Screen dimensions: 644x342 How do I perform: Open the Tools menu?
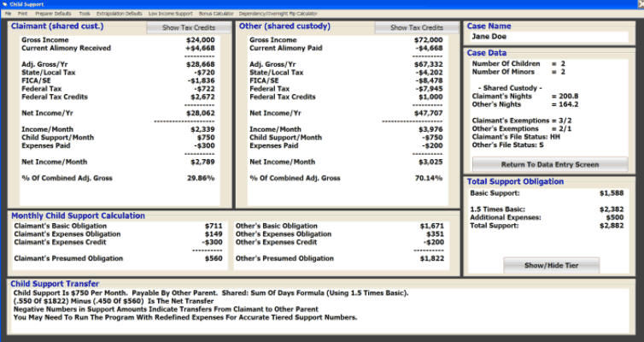[84, 15]
